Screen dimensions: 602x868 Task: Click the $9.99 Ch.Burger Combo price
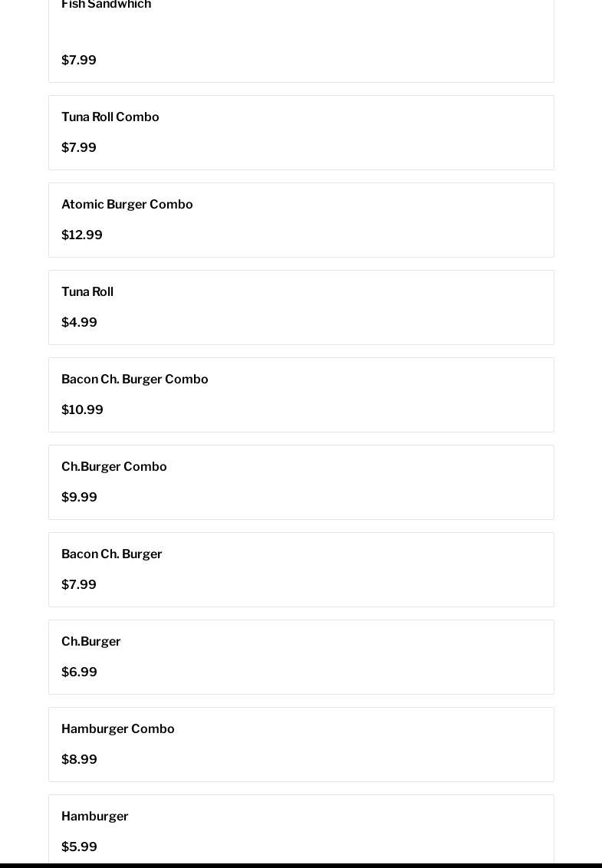[x=79, y=497]
